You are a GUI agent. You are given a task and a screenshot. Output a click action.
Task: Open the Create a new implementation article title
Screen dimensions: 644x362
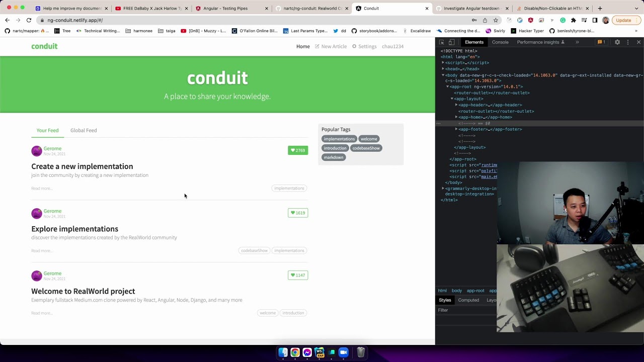(x=82, y=166)
